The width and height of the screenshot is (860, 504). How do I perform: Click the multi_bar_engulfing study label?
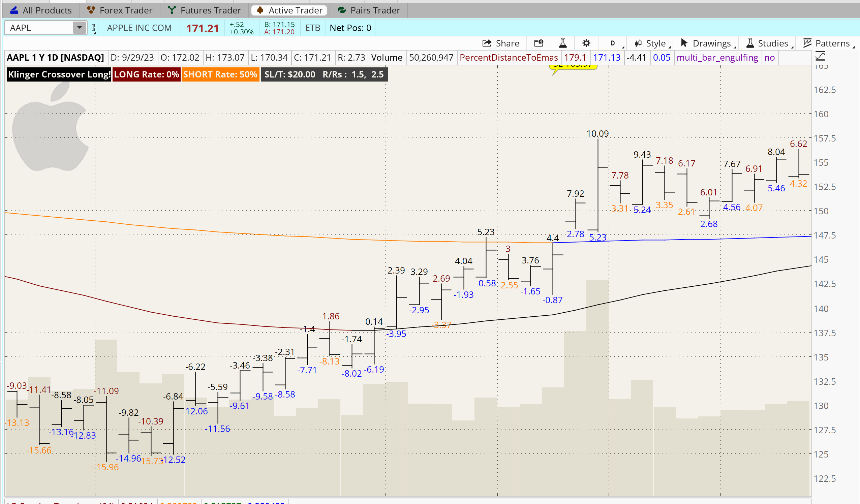coord(717,57)
